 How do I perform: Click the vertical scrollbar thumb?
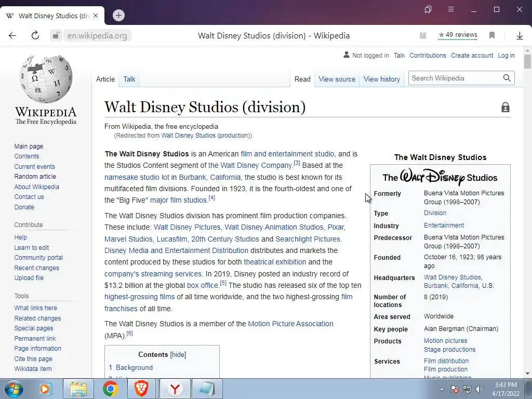(527, 61)
